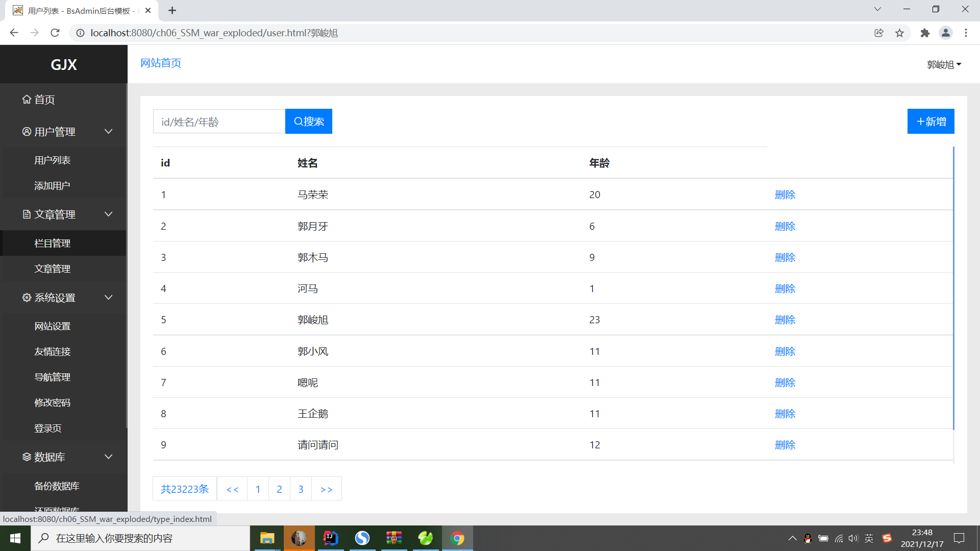Click 删除 link for 郭月牙
Screen dimensions: 980x551
tap(785, 226)
